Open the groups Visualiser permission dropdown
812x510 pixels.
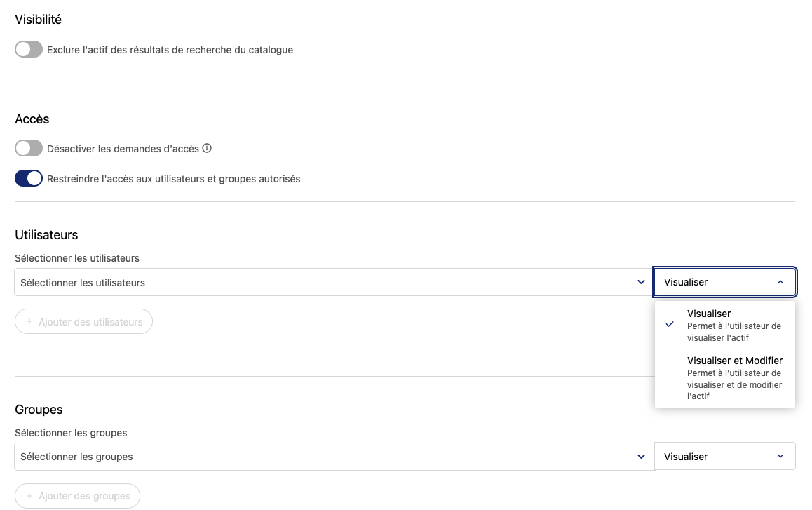[x=724, y=457]
